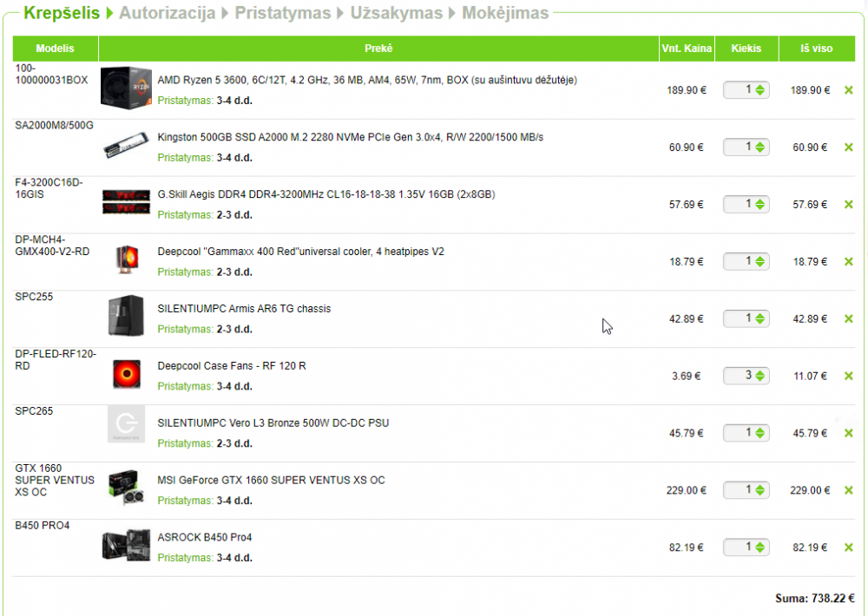Open Kingston 500GB SSD A2000 product link
The height and width of the screenshot is (616, 868).
click(x=351, y=137)
